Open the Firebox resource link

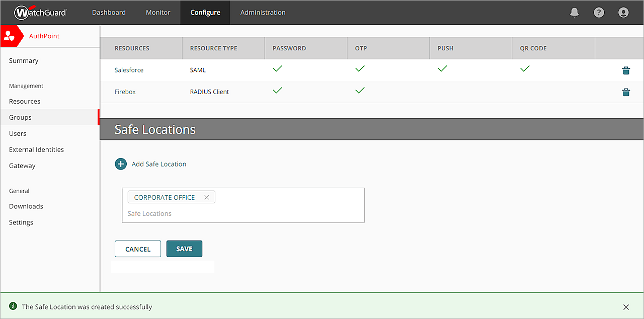click(125, 92)
